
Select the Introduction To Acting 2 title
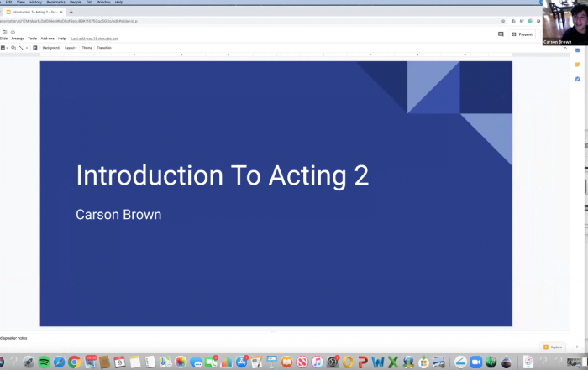pos(222,175)
